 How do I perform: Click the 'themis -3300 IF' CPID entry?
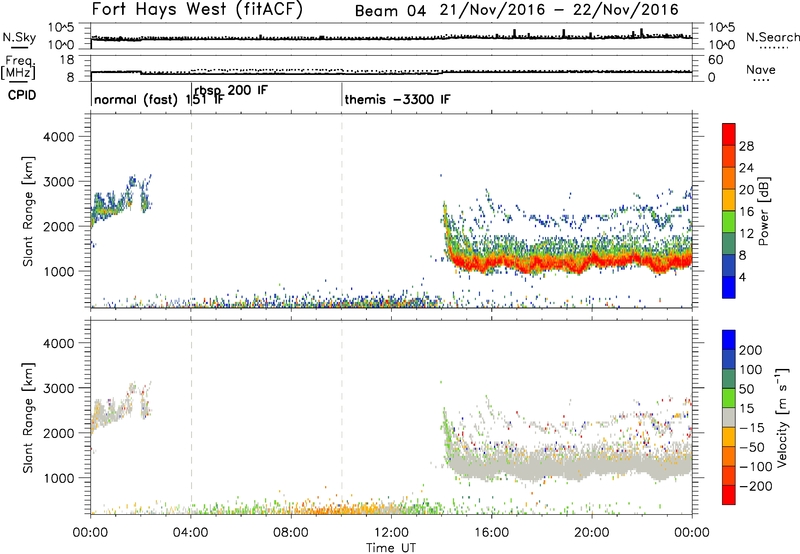397,99
